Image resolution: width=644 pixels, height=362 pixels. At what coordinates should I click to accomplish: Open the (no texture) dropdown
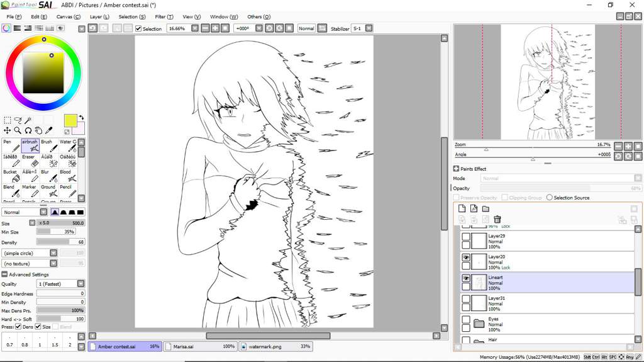53,263
